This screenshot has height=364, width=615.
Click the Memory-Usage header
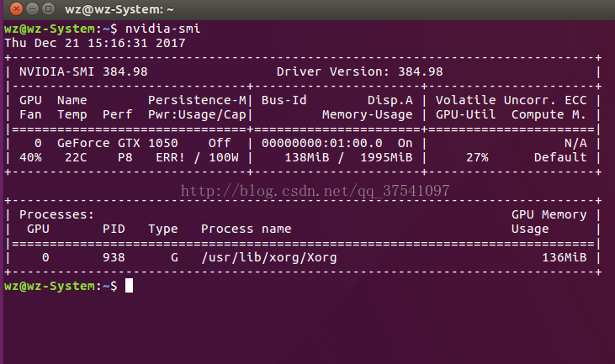(367, 115)
